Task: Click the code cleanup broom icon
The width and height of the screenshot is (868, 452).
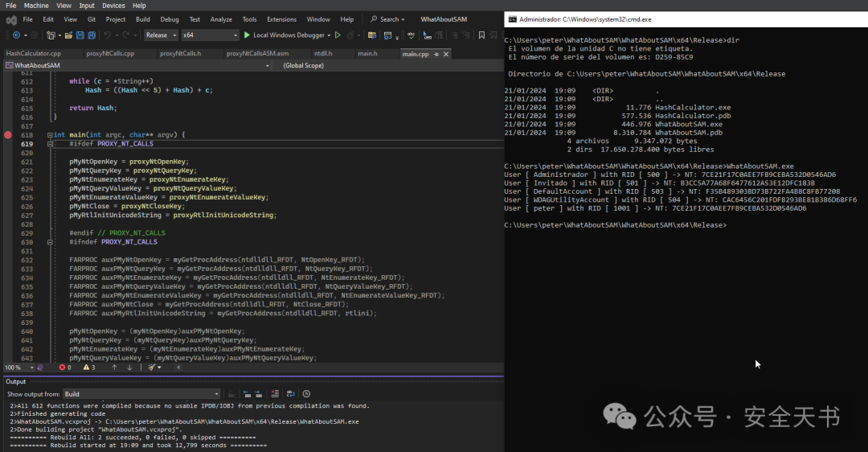Action: pos(151,368)
